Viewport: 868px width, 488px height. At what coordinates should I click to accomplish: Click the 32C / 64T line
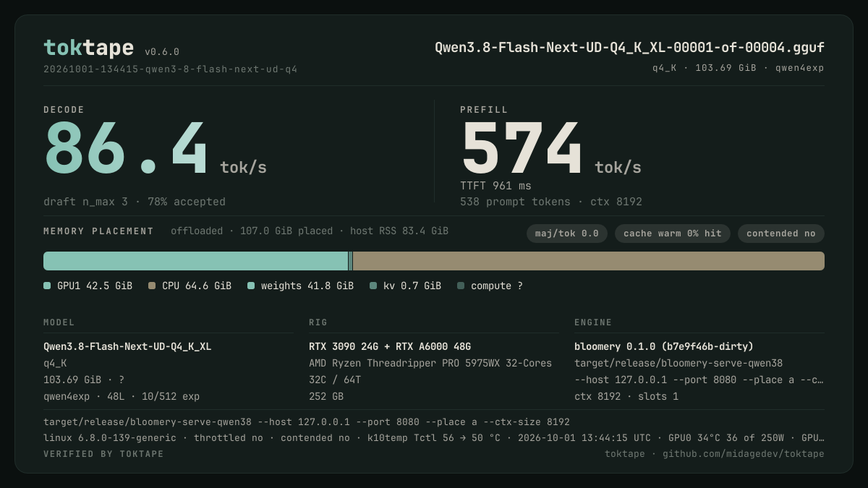[335, 380]
